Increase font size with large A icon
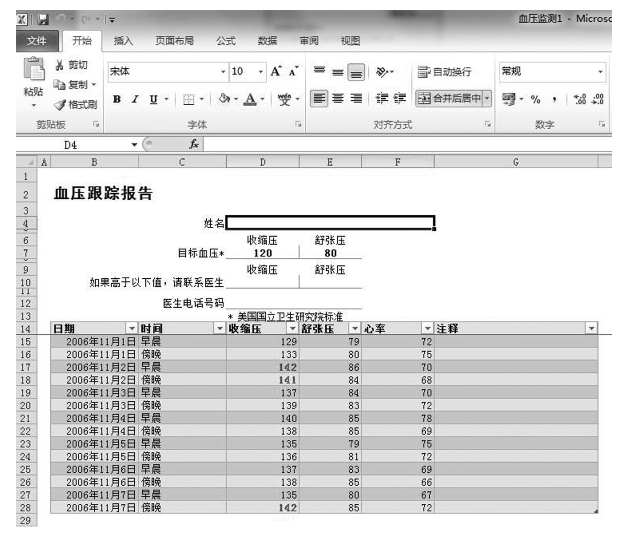 276,71
